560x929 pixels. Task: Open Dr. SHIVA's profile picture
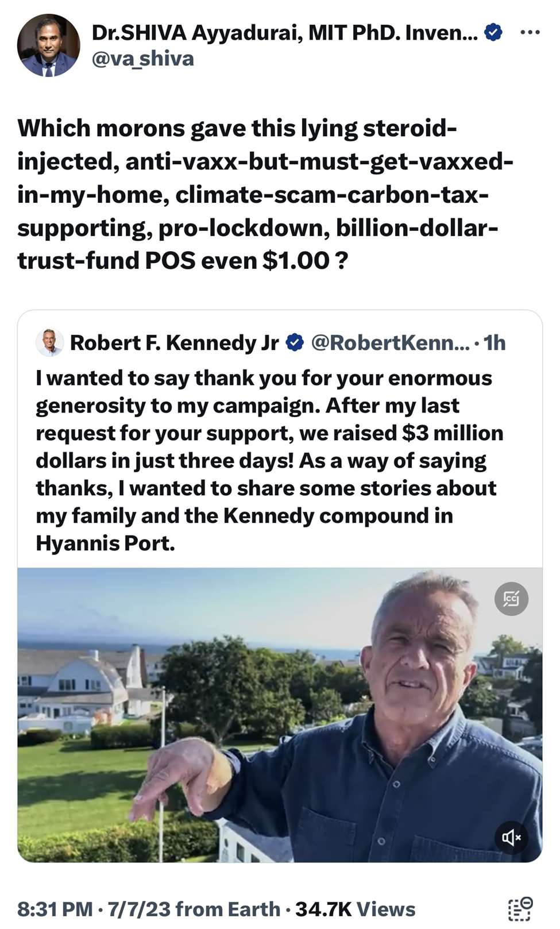pos(49,45)
